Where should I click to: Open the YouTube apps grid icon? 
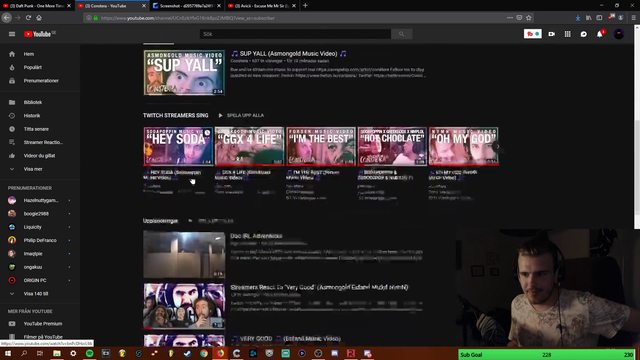[567, 34]
